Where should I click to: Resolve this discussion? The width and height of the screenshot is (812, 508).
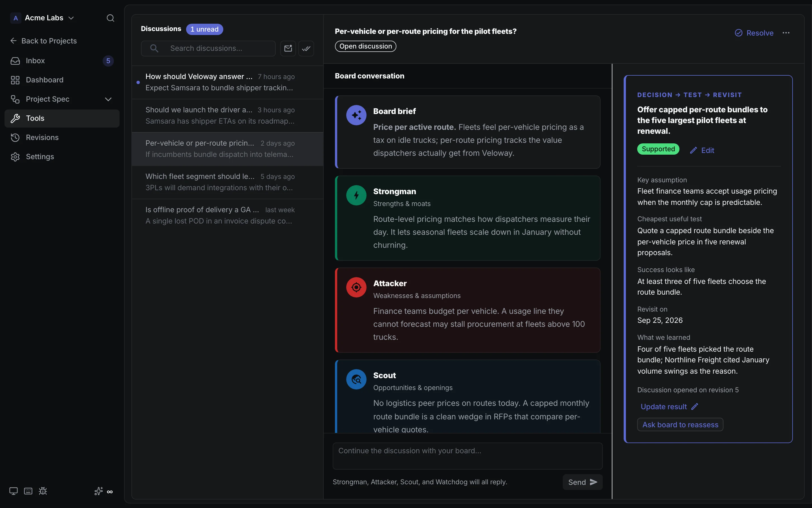click(754, 33)
